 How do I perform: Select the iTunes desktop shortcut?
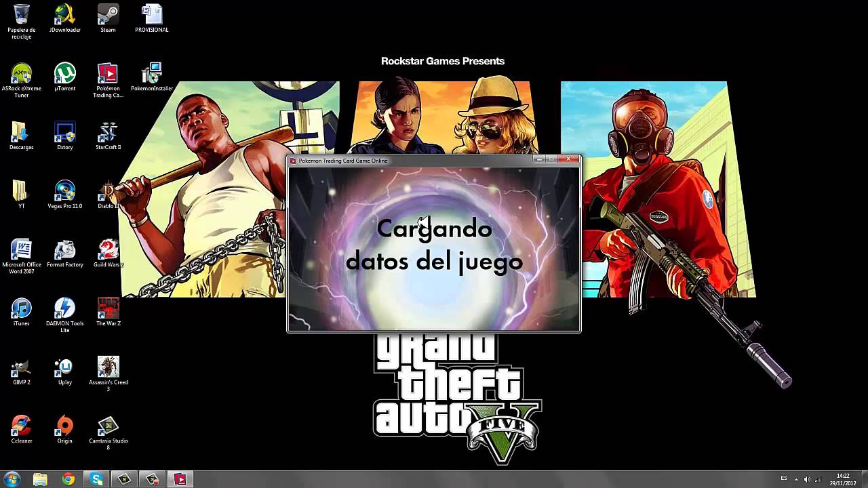pyautogui.click(x=22, y=312)
